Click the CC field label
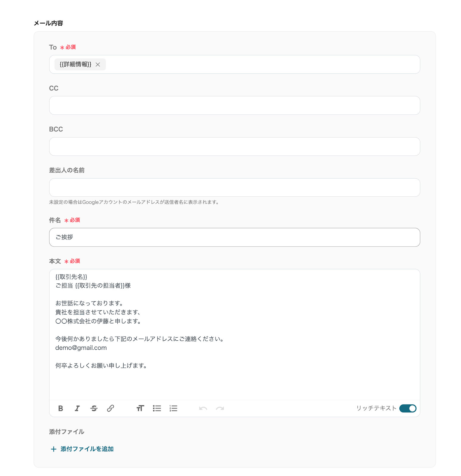 (x=54, y=88)
